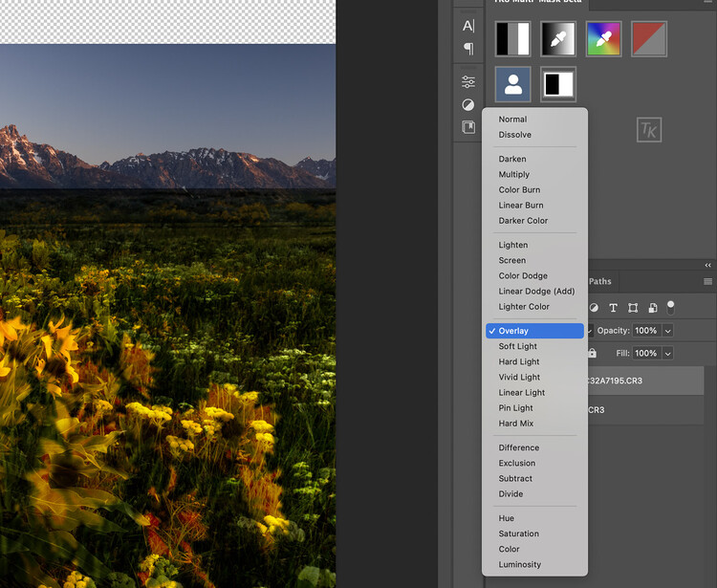Choose Color blend mode
This screenshot has width=717, height=588.
point(509,549)
